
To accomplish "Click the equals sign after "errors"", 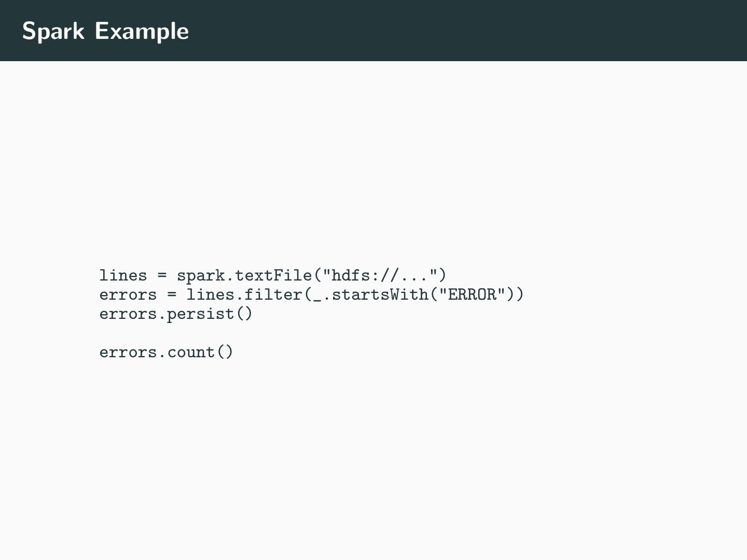I will pos(172,295).
